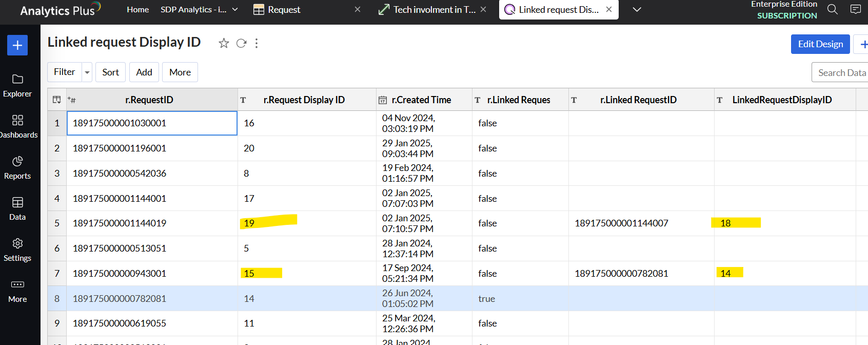Screen dimensions: 868x345
Task: Open Settings gear in sidebar
Action: pyautogui.click(x=17, y=243)
